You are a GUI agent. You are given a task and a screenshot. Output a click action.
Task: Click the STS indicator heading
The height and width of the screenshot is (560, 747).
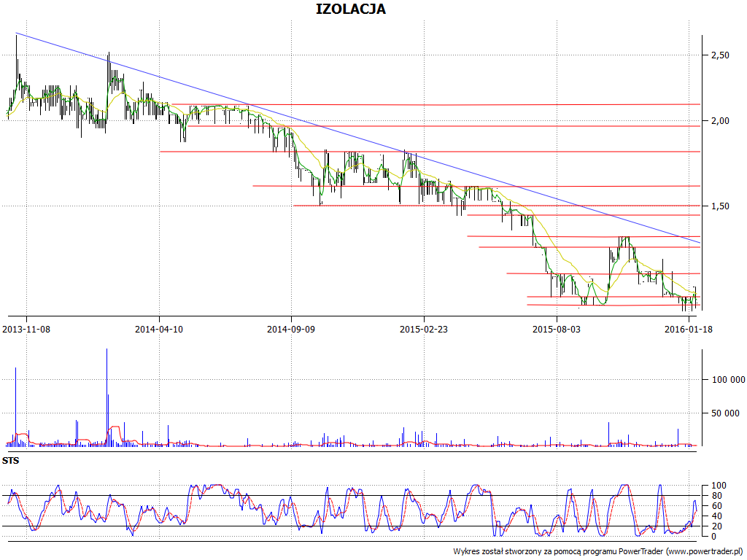coord(10,461)
